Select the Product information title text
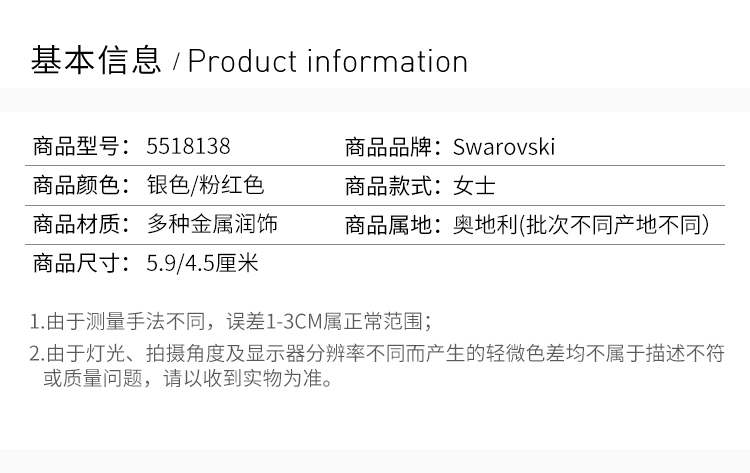Image resolution: width=750 pixels, height=473 pixels. tap(328, 62)
